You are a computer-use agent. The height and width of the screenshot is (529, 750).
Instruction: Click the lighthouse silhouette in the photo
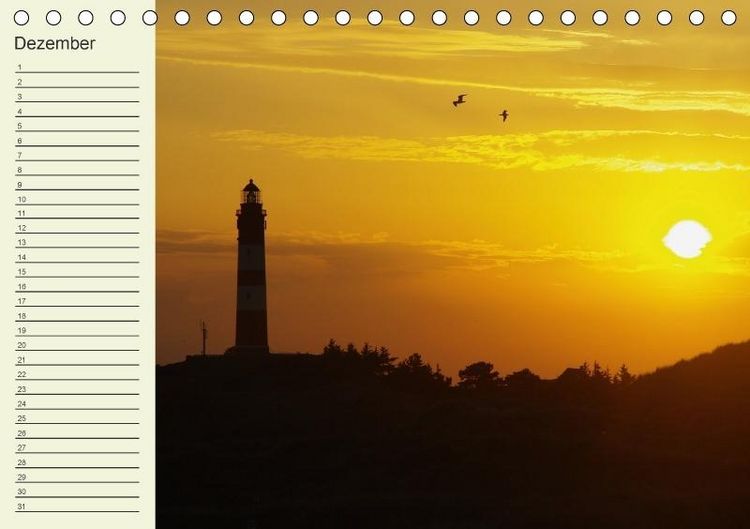coord(251,268)
